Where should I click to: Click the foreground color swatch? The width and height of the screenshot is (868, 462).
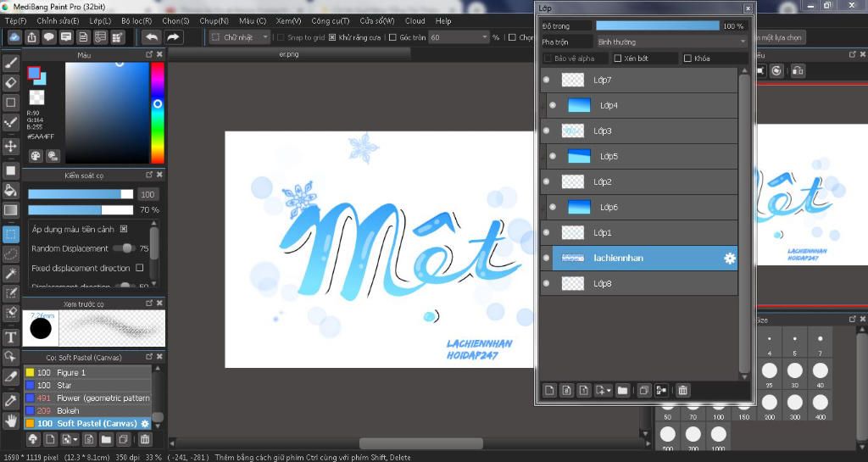pyautogui.click(x=34, y=73)
